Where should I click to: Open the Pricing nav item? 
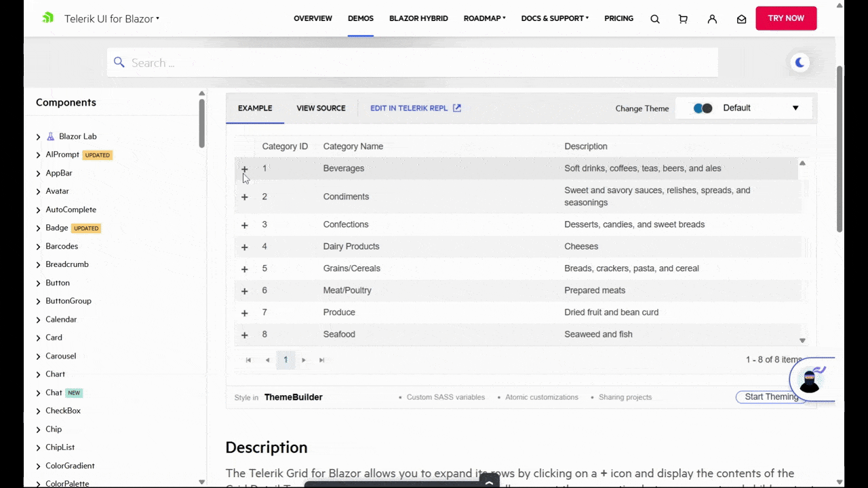(618, 18)
